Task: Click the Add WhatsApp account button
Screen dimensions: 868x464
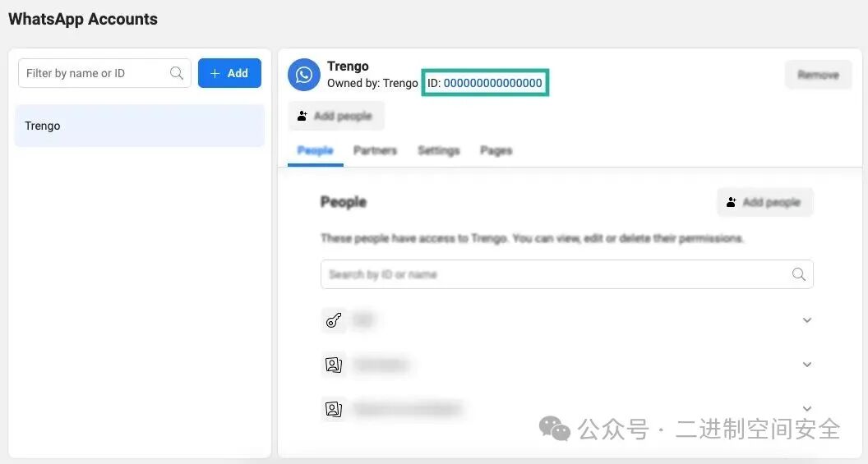Action: 229,73
